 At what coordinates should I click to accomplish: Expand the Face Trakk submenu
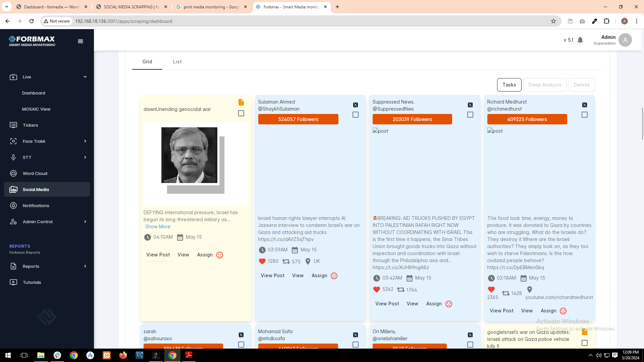coord(85,141)
